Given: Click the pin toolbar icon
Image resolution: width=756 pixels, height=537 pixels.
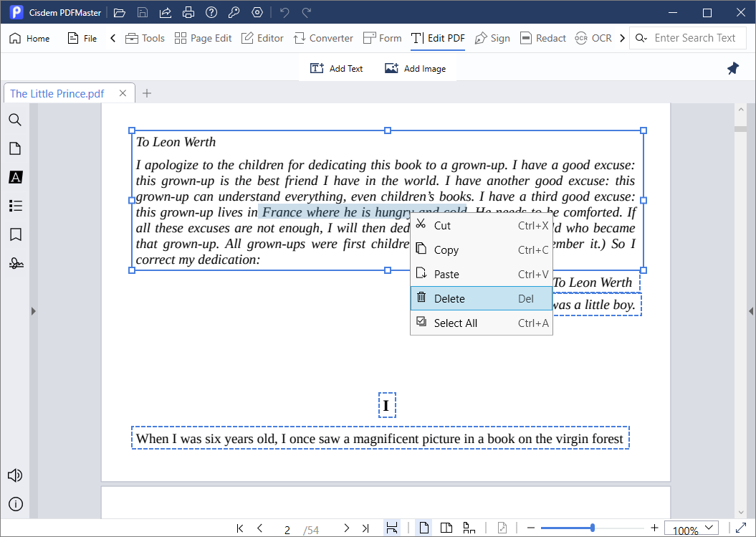Looking at the screenshot, I should click(x=733, y=69).
